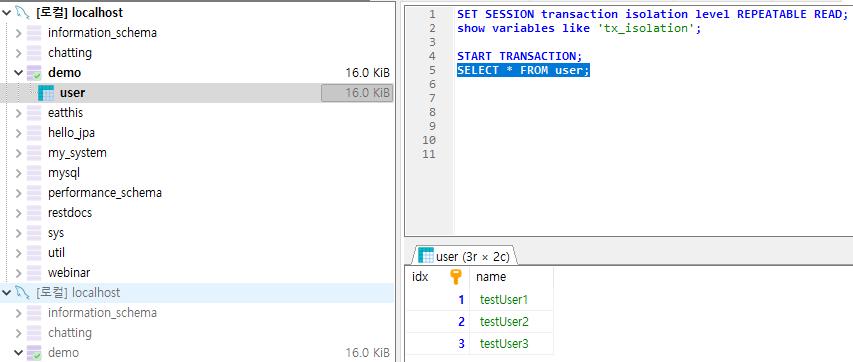Select the user (3r × 2c) result tab
This screenshot has width=853, height=362.
click(x=466, y=255)
